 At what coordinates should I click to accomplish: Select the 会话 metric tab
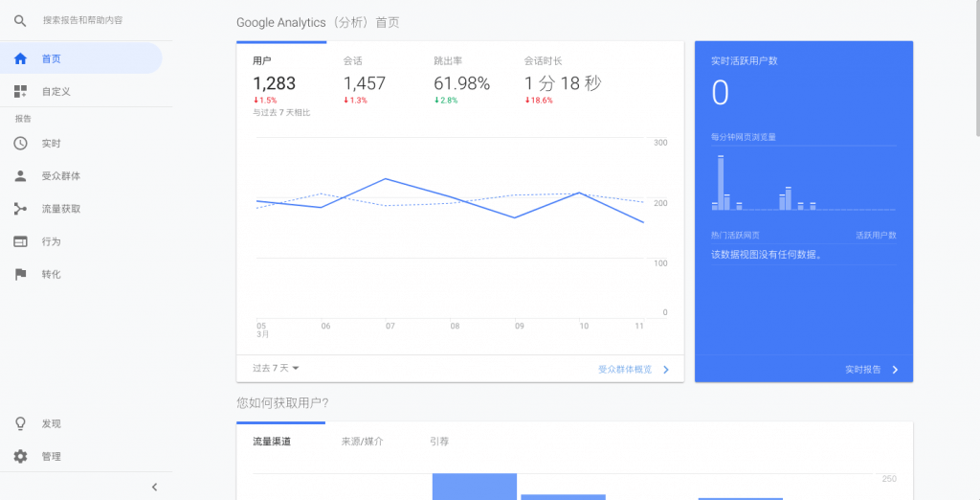coord(372,81)
